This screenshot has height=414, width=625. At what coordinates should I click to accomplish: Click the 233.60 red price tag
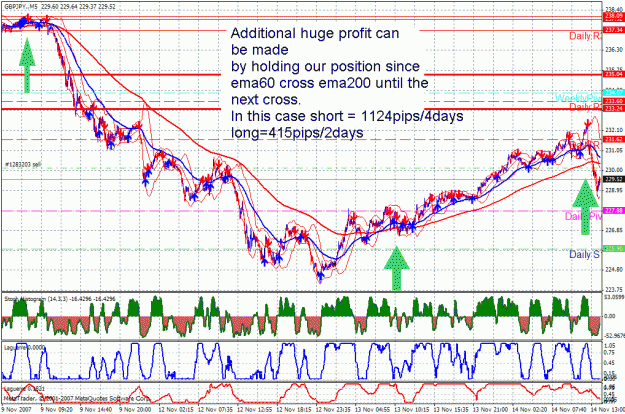pos(614,101)
